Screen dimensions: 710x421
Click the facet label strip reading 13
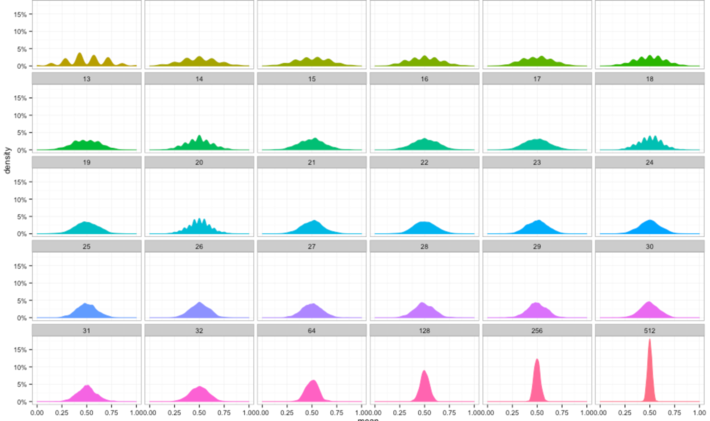(x=86, y=79)
